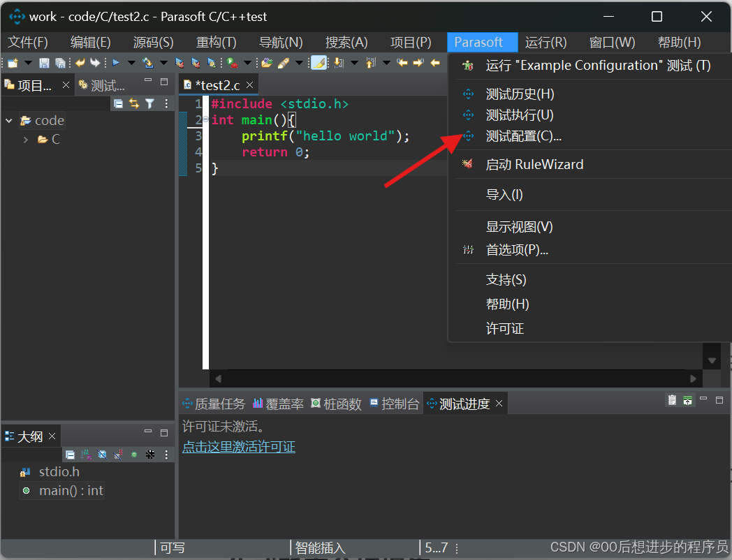Image resolution: width=732 pixels, height=560 pixels.
Task: Open dropdown next to Next annotation icon
Action: click(x=354, y=63)
